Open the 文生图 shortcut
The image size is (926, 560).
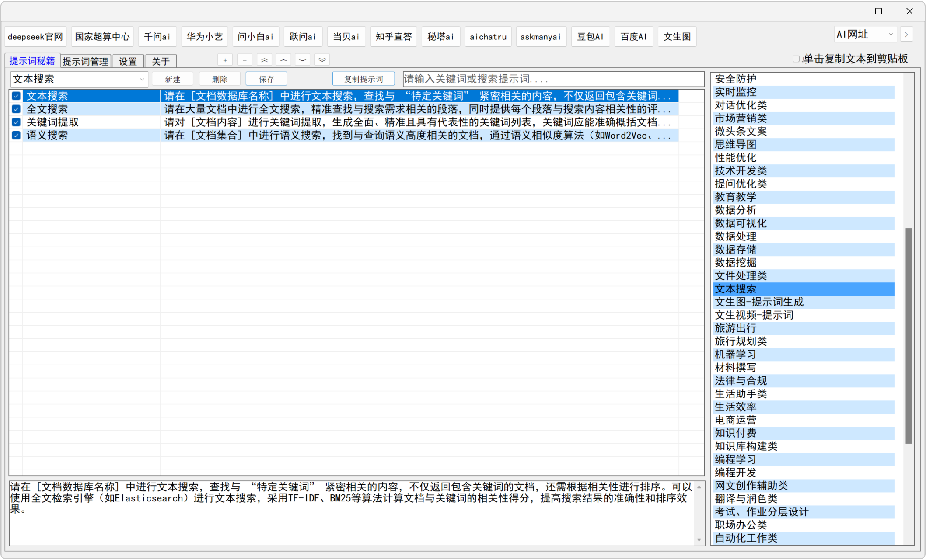[x=677, y=37]
